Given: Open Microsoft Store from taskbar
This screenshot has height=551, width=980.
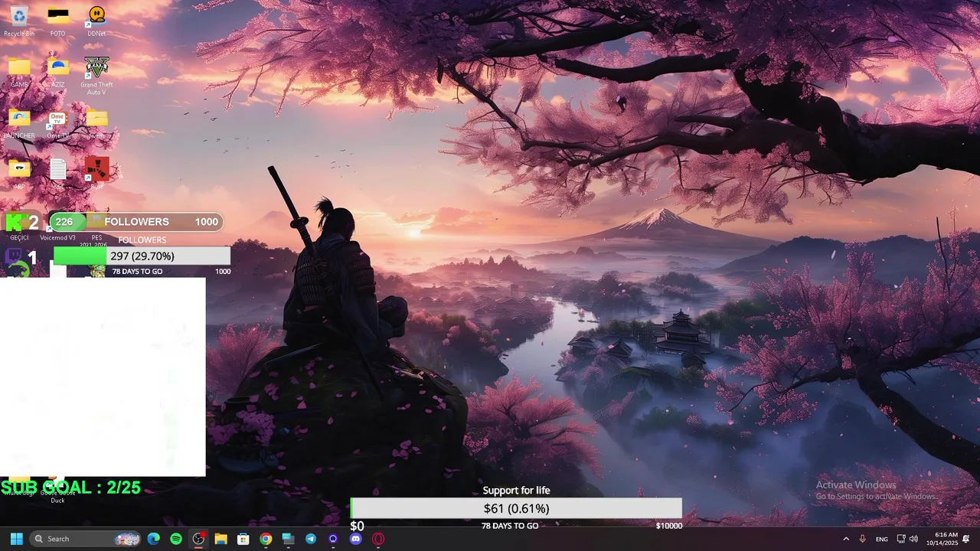Looking at the screenshot, I should click(243, 539).
